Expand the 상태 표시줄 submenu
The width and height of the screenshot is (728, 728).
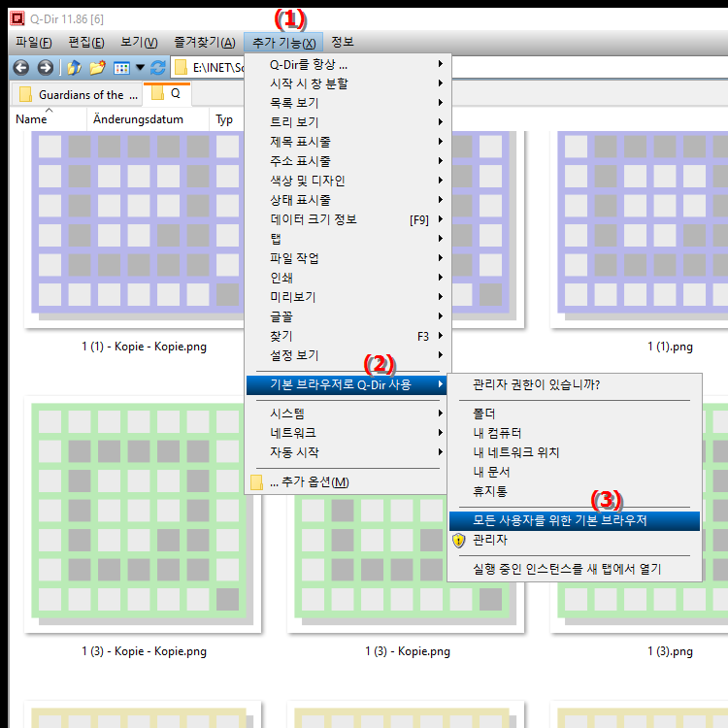click(x=347, y=200)
